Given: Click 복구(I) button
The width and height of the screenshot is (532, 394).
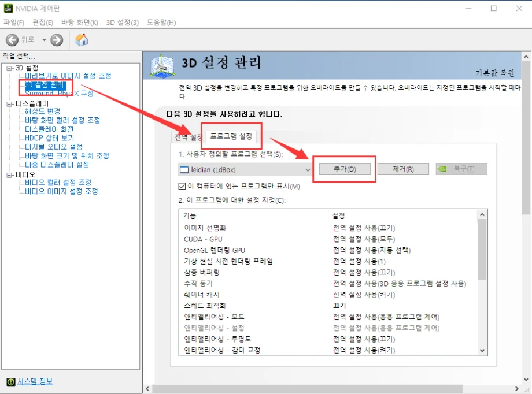Looking at the screenshot, I should pos(461,169).
